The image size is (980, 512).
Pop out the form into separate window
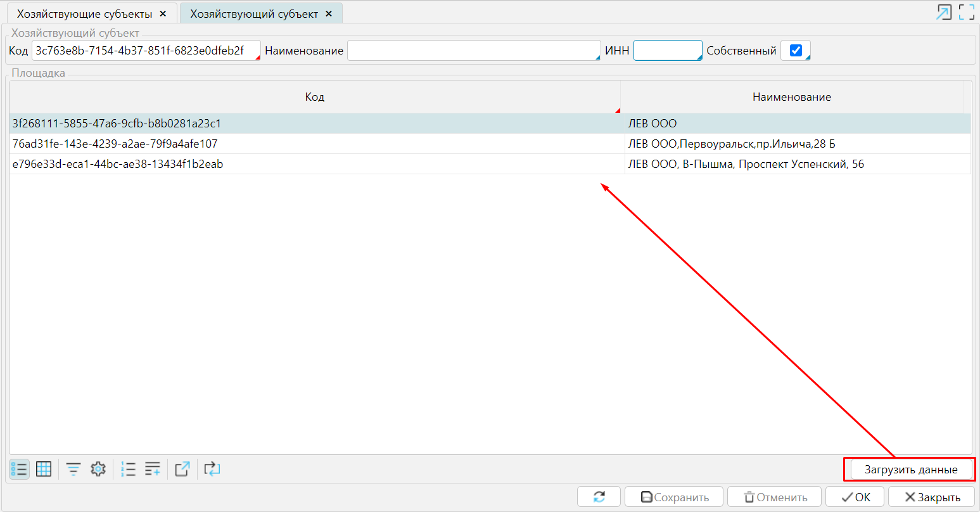[944, 12]
